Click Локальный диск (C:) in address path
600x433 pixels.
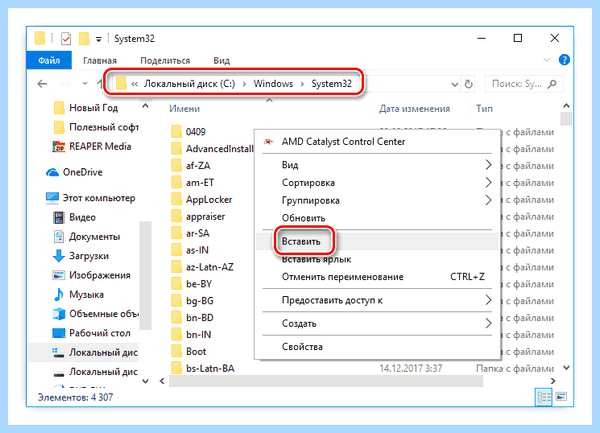[189, 84]
